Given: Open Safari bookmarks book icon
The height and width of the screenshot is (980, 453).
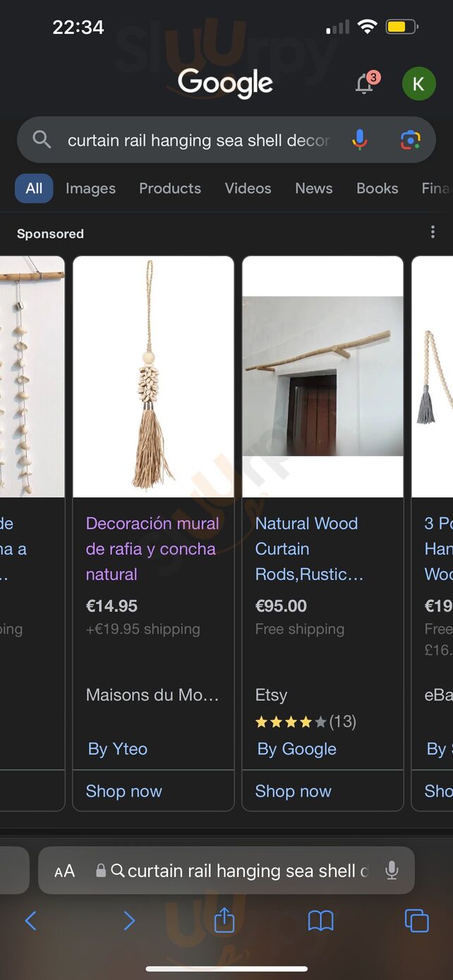Looking at the screenshot, I should coord(320,921).
